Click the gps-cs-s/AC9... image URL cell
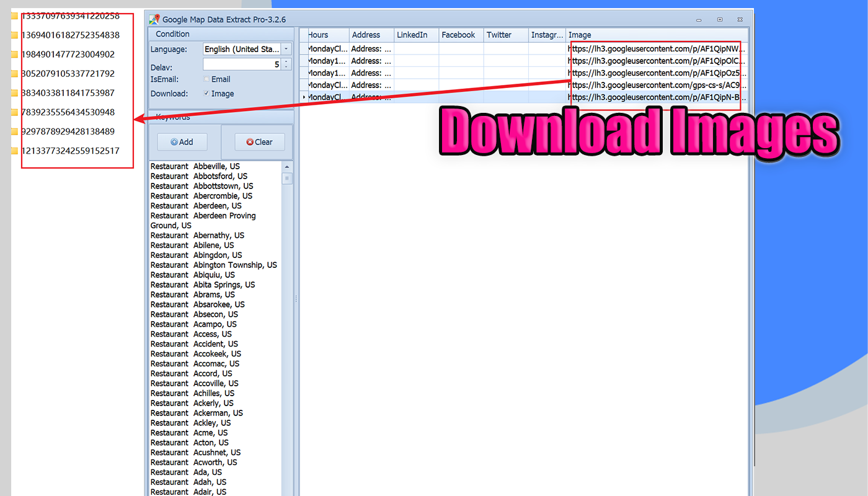Image resolution: width=868 pixels, height=496 pixels. pyautogui.click(x=657, y=85)
